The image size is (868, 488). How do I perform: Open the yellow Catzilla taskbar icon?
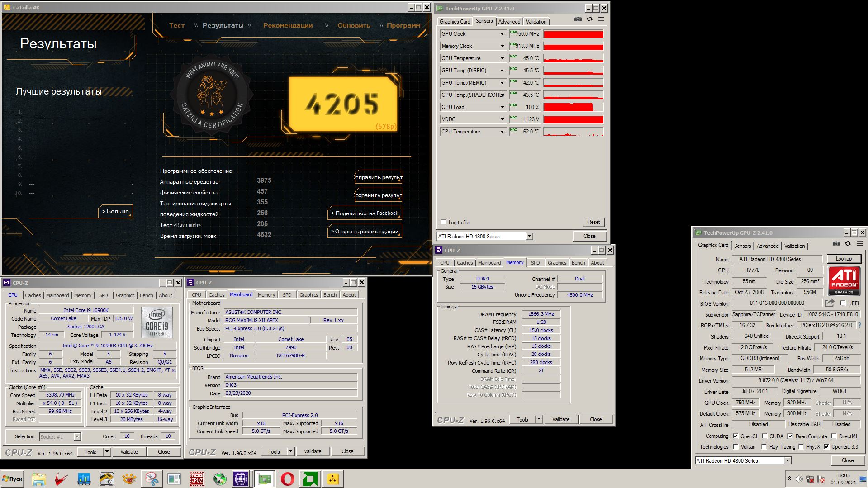pos(332,479)
